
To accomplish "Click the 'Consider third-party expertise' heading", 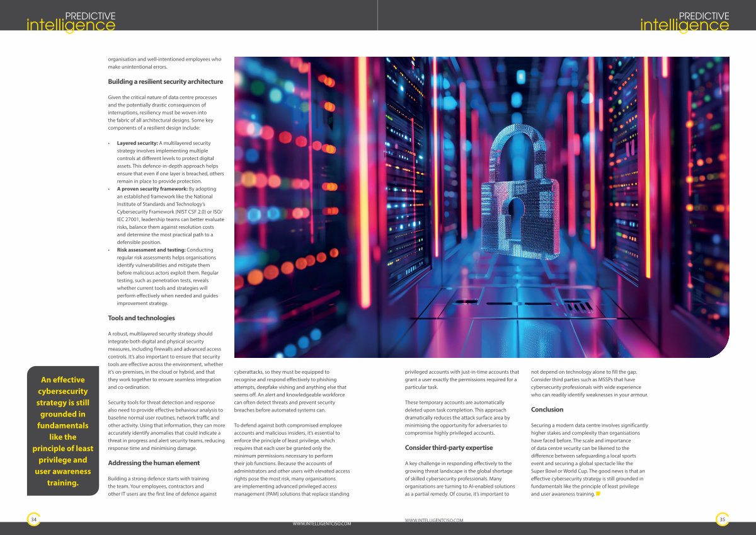I will [449, 447].
